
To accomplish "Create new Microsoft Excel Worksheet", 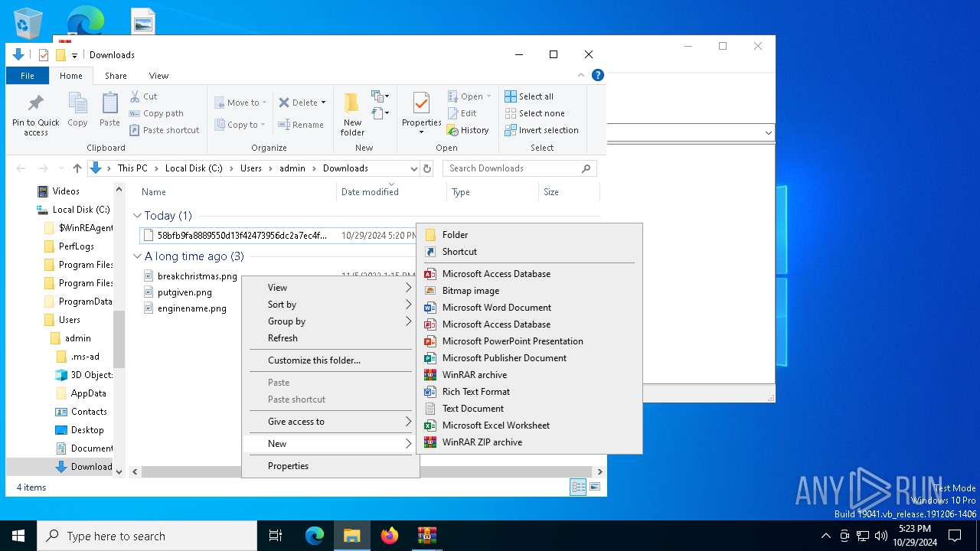I will pyautogui.click(x=529, y=425).
